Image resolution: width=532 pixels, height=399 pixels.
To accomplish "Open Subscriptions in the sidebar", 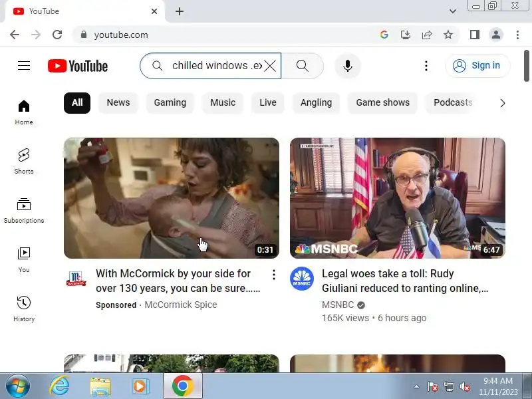I will coord(24,211).
